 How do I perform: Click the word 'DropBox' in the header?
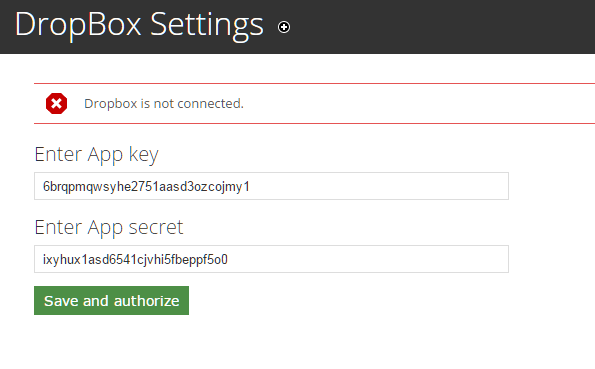tap(78, 25)
